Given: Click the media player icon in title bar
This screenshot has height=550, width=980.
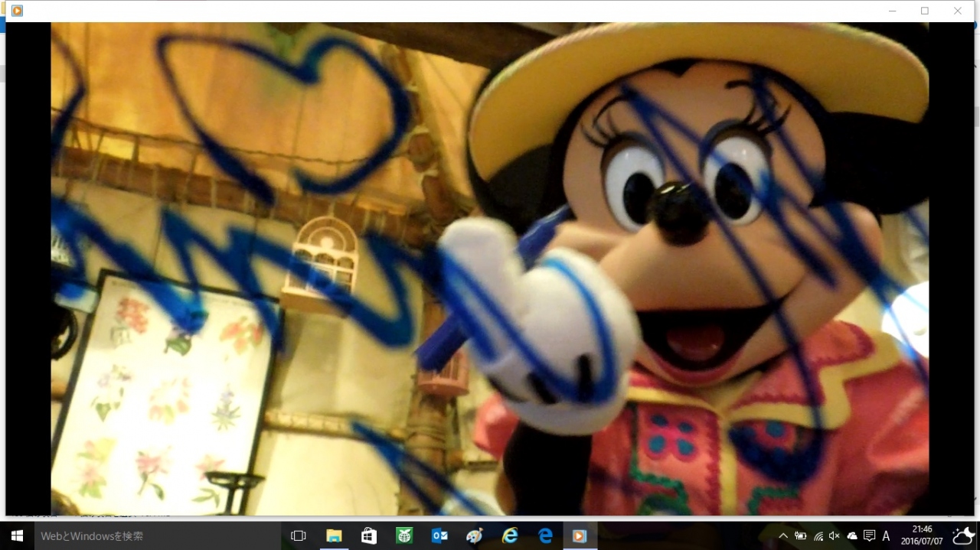Looking at the screenshot, I should (17, 11).
